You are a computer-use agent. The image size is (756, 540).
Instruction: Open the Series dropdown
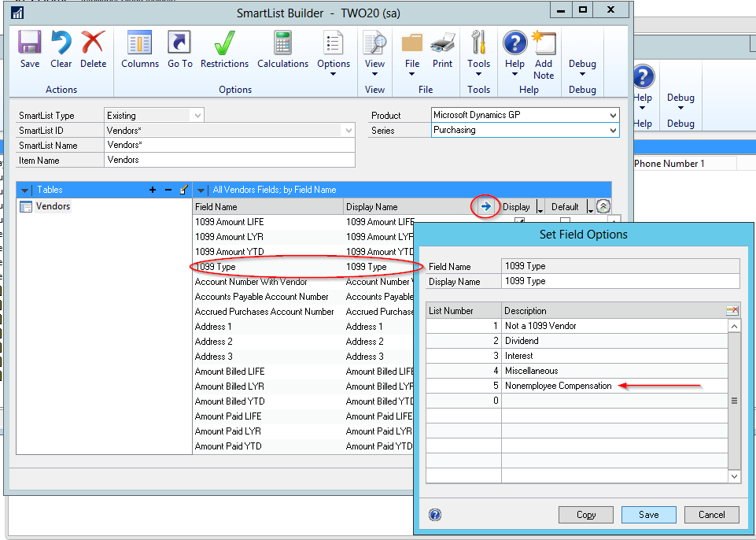[613, 131]
